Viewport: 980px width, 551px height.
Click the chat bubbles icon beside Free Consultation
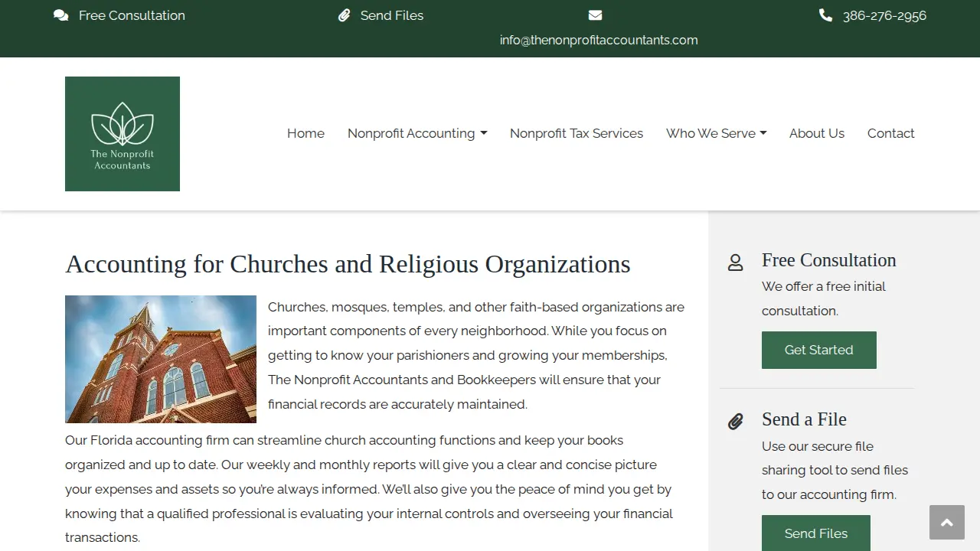pos(60,15)
